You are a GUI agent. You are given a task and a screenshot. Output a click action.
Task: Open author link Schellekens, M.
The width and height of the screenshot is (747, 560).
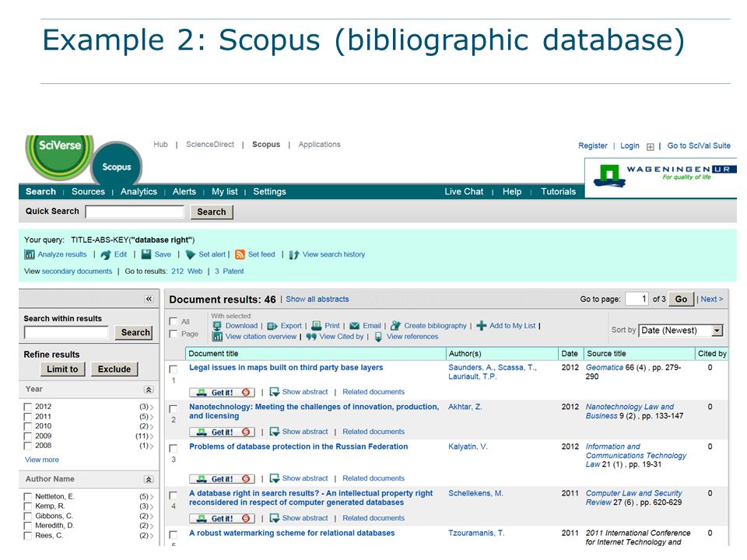[x=475, y=493]
